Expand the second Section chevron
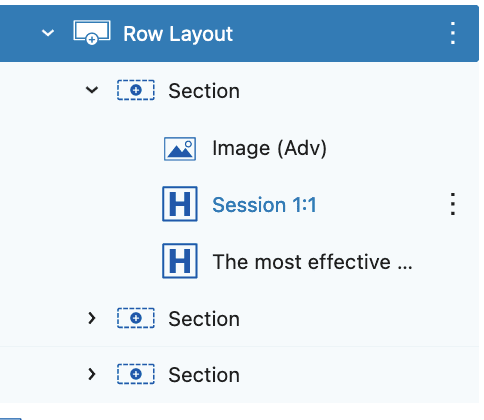Viewport: 484px width, 420px height. click(x=92, y=318)
